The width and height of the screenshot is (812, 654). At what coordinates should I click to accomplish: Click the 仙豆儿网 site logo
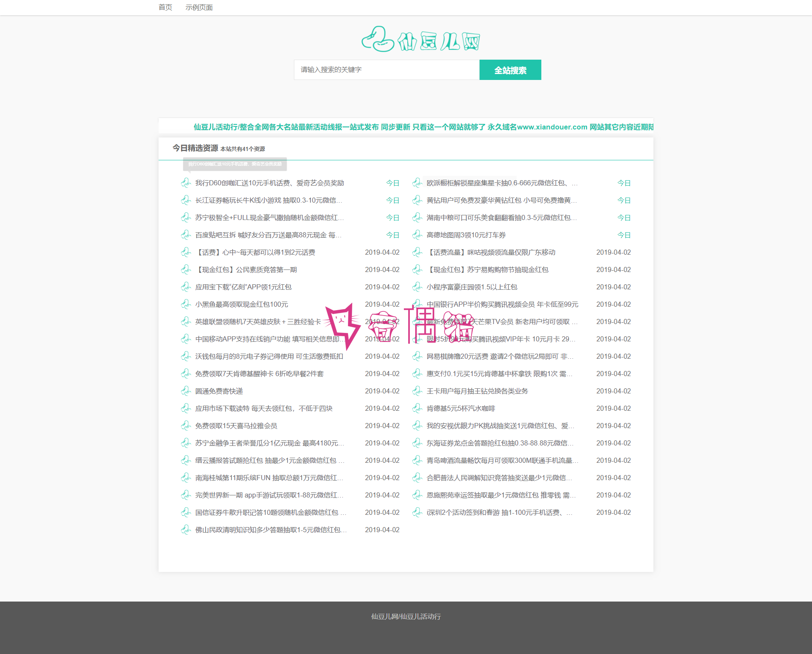point(421,39)
